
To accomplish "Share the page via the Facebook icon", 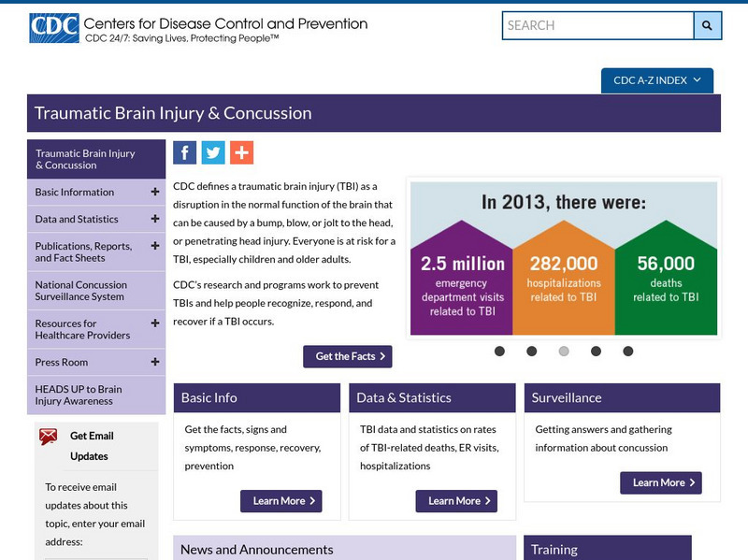I will click(185, 151).
